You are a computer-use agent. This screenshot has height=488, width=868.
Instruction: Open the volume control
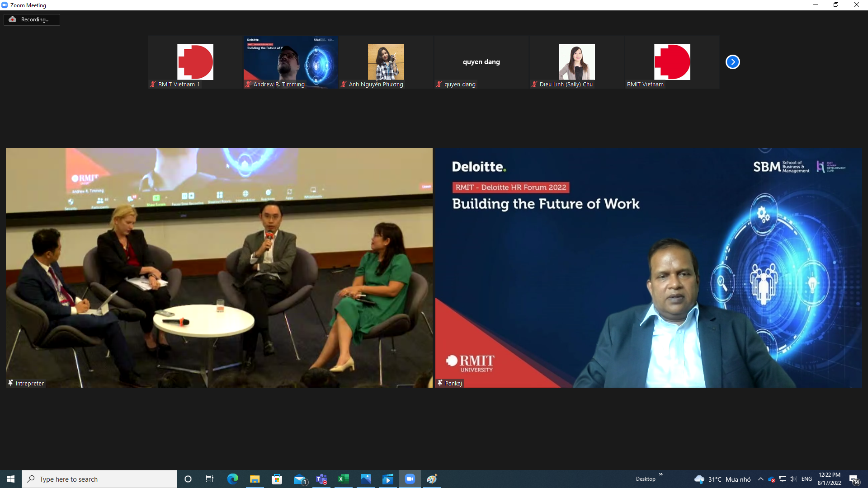point(793,479)
